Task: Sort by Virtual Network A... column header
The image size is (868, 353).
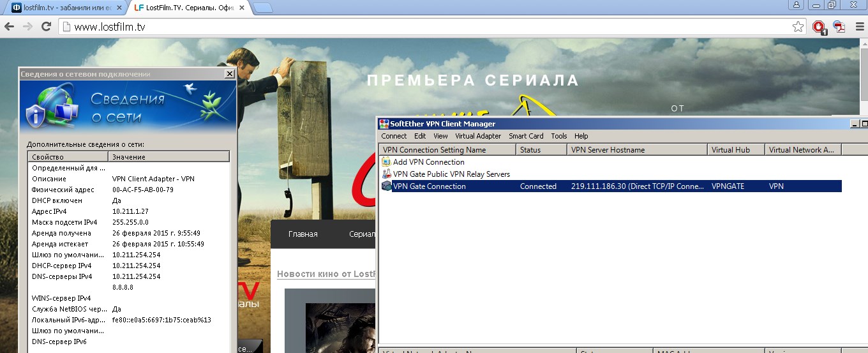Action: pyautogui.click(x=803, y=150)
